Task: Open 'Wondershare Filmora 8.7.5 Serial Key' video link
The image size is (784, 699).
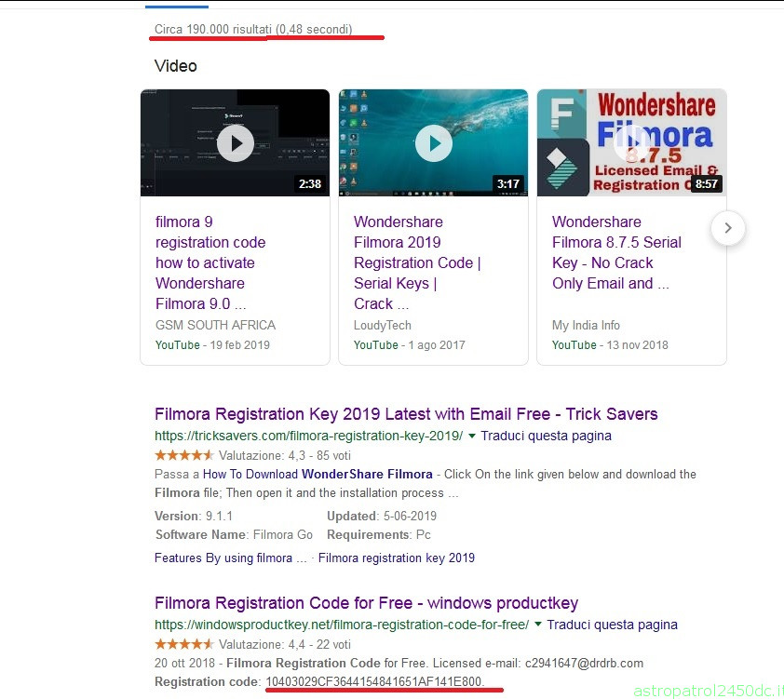Action: [616, 253]
